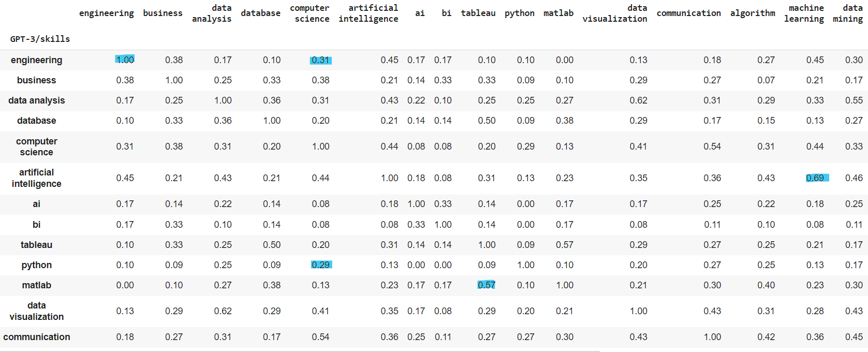Click the 'engineering' row label
The width and height of the screenshot is (868, 352).
click(x=36, y=60)
